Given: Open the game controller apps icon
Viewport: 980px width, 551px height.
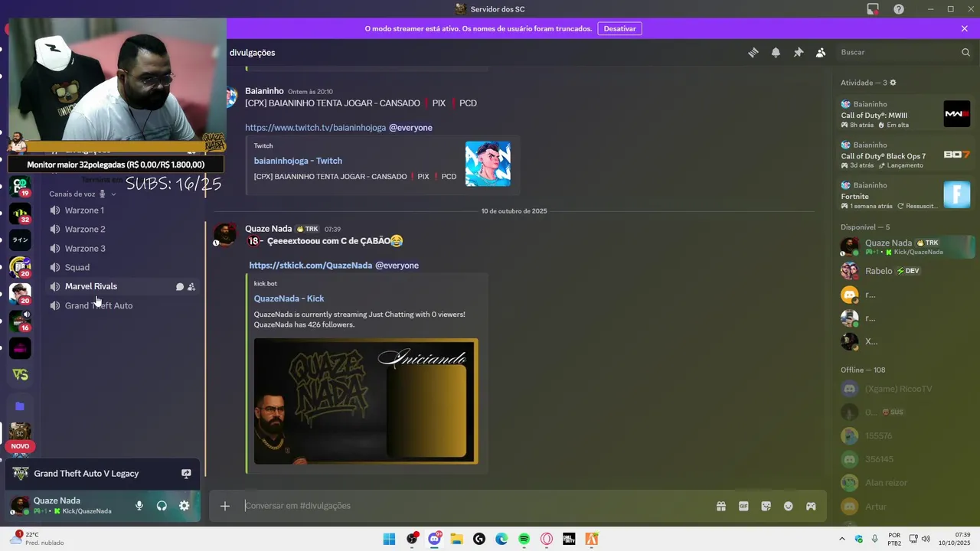Looking at the screenshot, I should [811, 506].
